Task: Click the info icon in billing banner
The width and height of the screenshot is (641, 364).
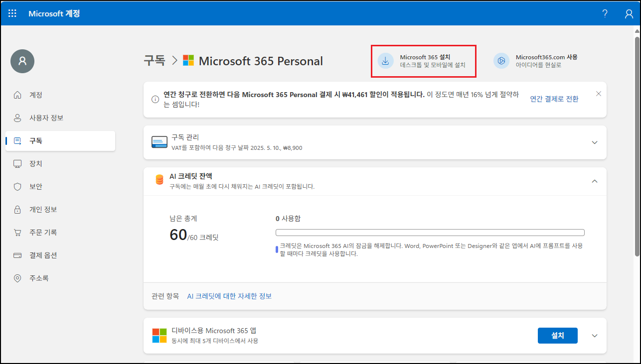Action: 155,99
